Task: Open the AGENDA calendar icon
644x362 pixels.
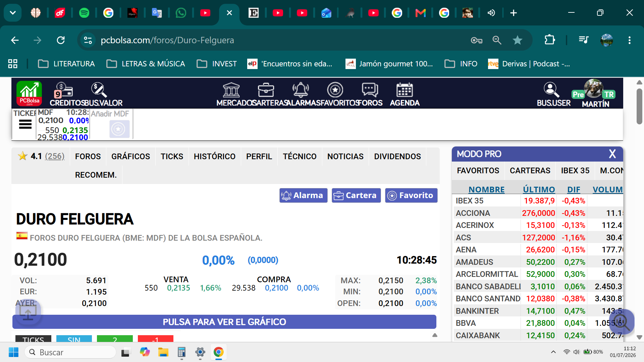Action: click(405, 90)
